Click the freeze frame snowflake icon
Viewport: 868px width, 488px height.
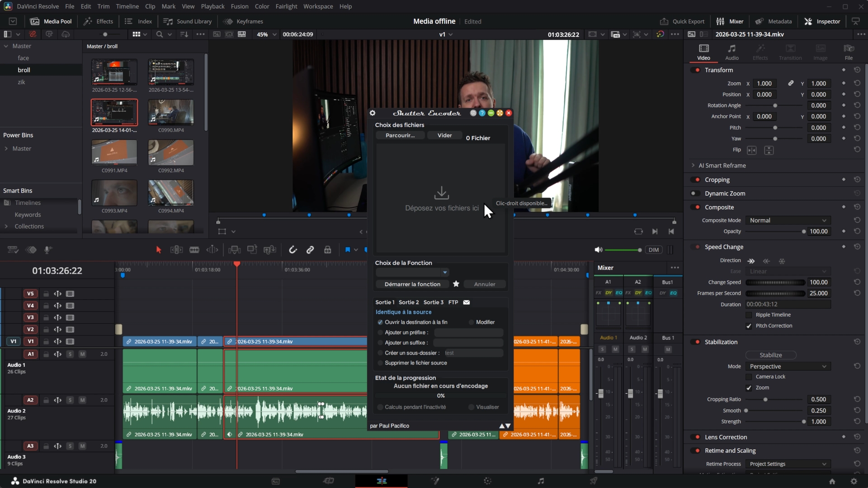[782, 261]
